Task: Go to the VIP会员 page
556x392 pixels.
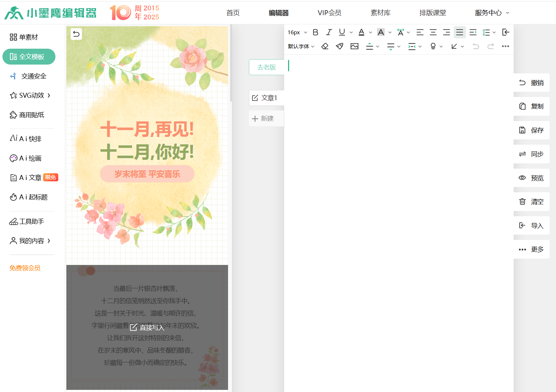Action: coord(329,13)
